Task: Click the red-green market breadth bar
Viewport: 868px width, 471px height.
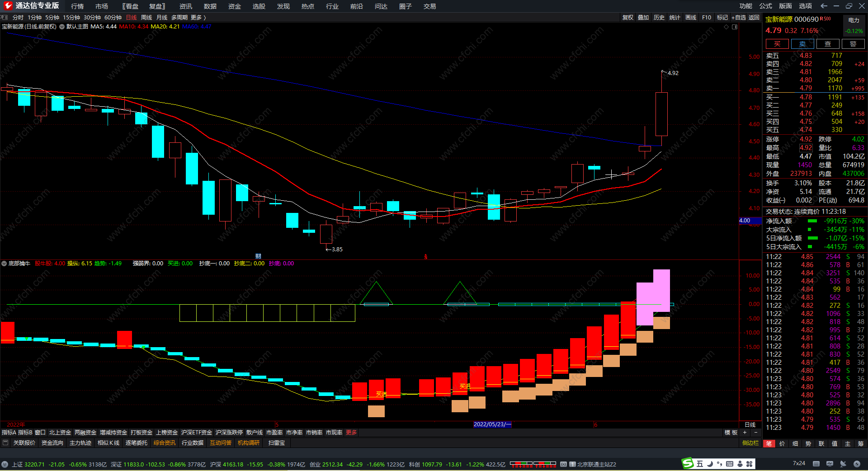Action: (533, 464)
